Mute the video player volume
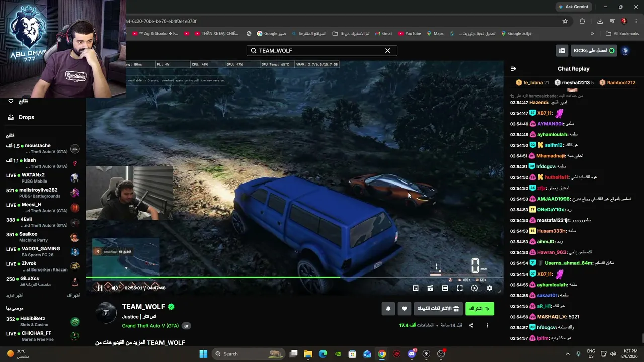The height and width of the screenshot is (362, 644). pos(115,288)
